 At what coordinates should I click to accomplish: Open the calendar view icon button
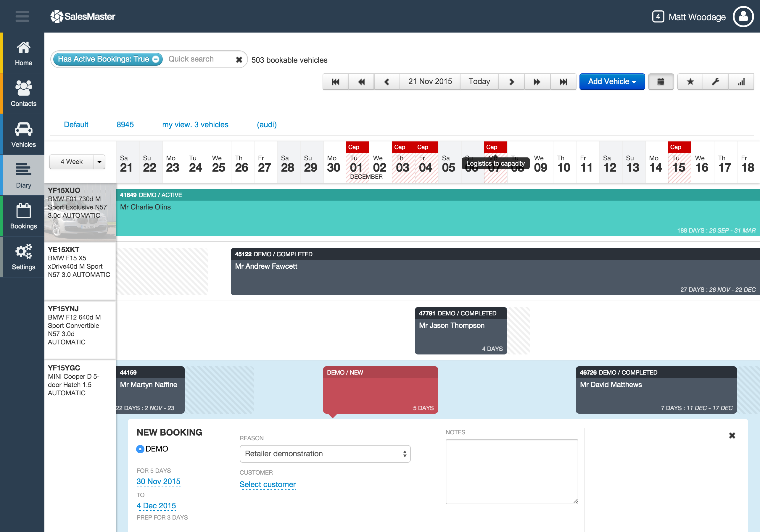click(660, 82)
